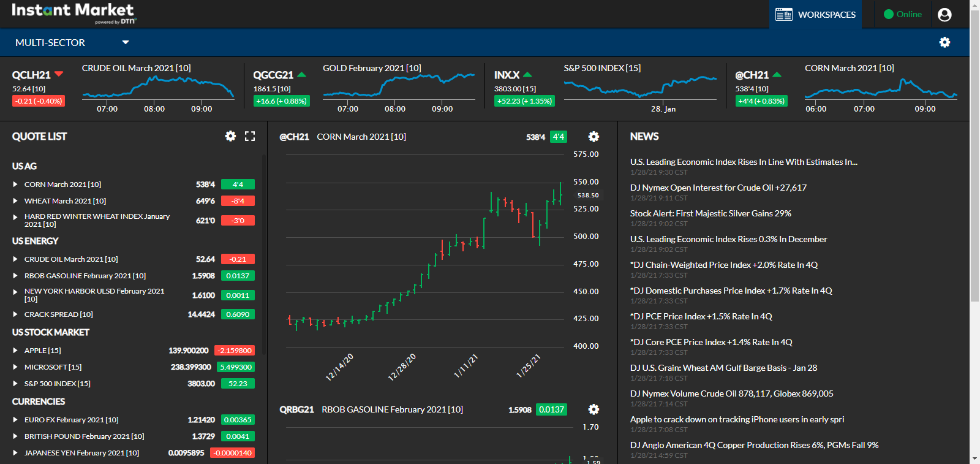The image size is (980, 464).
Task: Open news: DJ Nymex Open Interest for Crude Oil
Action: (x=718, y=188)
